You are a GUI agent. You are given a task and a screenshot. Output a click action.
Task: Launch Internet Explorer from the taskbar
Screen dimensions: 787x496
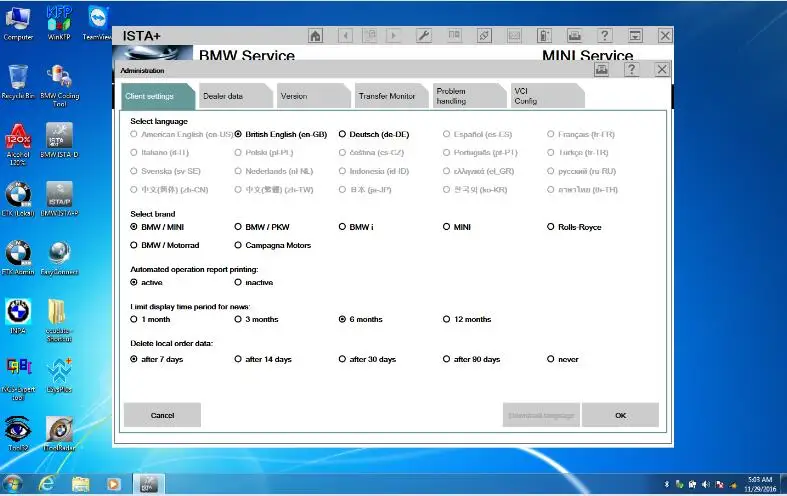click(x=47, y=484)
